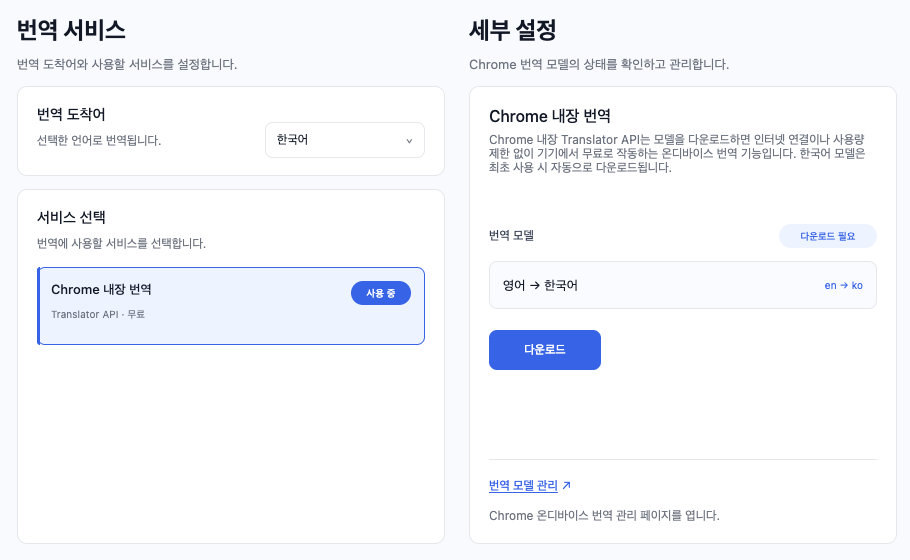Click the text 번역 도착어와 사용할 서비스를 설정합니다.
The image size is (910, 560).
(x=127, y=64)
